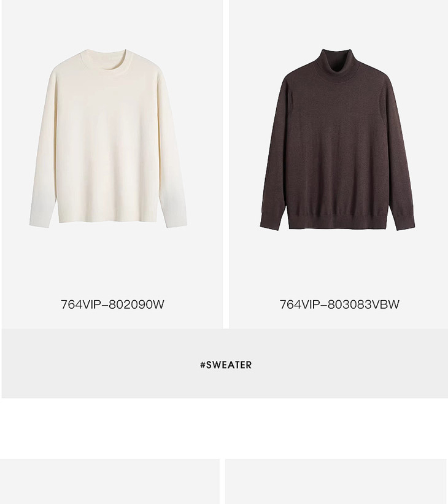Viewport: 448px width, 504px height.
Task: Open the brown turtleneck sweater product image
Action: tap(338, 139)
